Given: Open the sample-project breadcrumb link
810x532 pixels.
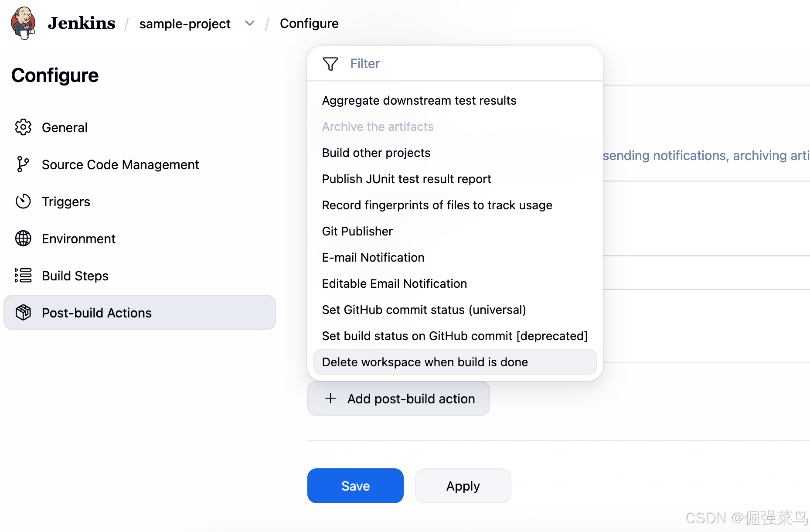Looking at the screenshot, I should click(185, 24).
